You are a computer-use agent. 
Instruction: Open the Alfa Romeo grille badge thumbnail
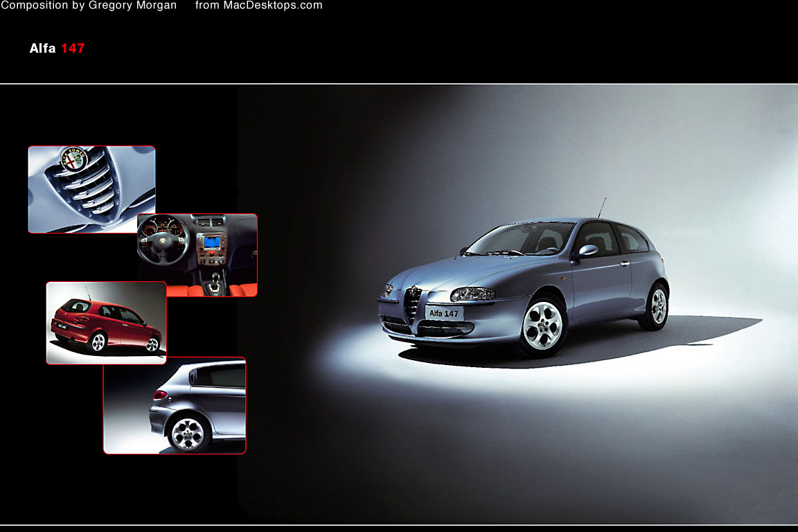coord(91,189)
